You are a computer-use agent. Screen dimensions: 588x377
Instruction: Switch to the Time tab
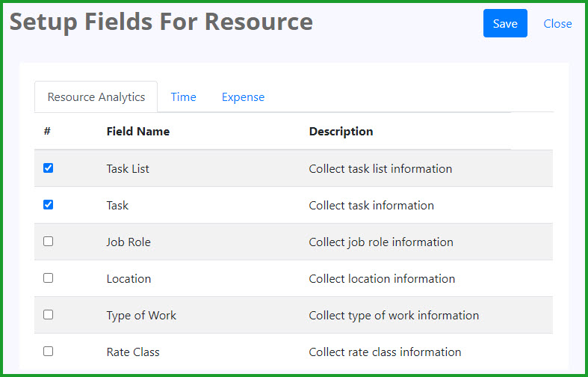183,97
